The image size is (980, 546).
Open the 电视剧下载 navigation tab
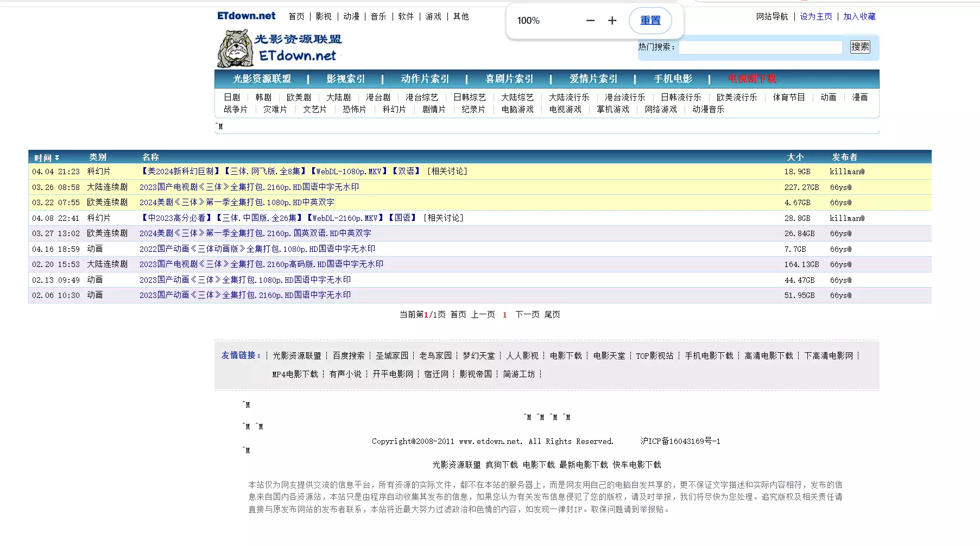tap(752, 79)
